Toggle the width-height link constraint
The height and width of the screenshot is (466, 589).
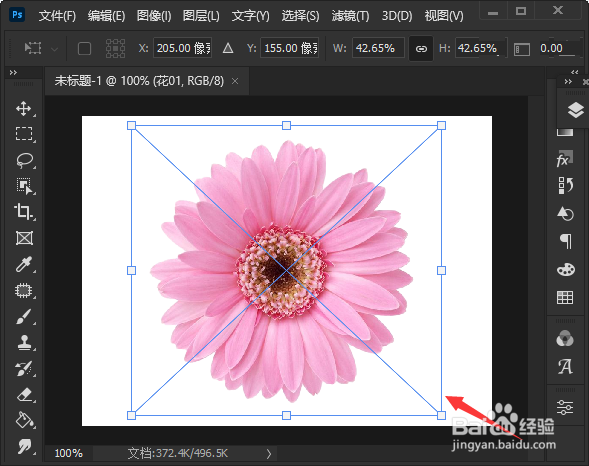[421, 48]
